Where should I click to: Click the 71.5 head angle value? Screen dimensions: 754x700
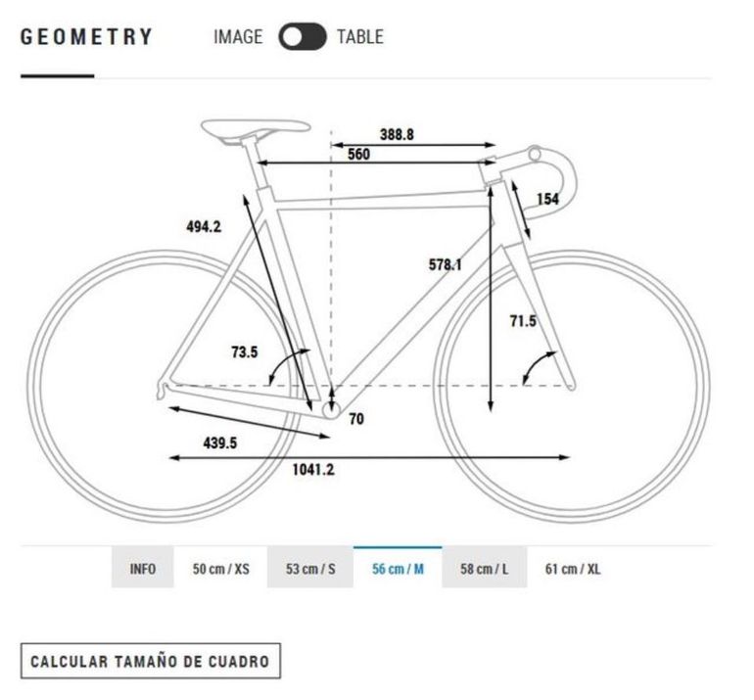523,321
